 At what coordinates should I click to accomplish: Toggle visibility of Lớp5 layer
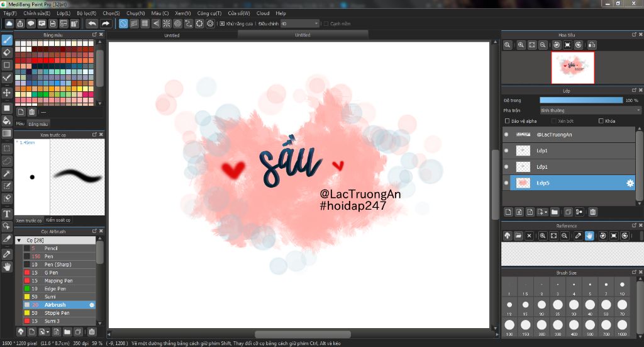click(506, 183)
